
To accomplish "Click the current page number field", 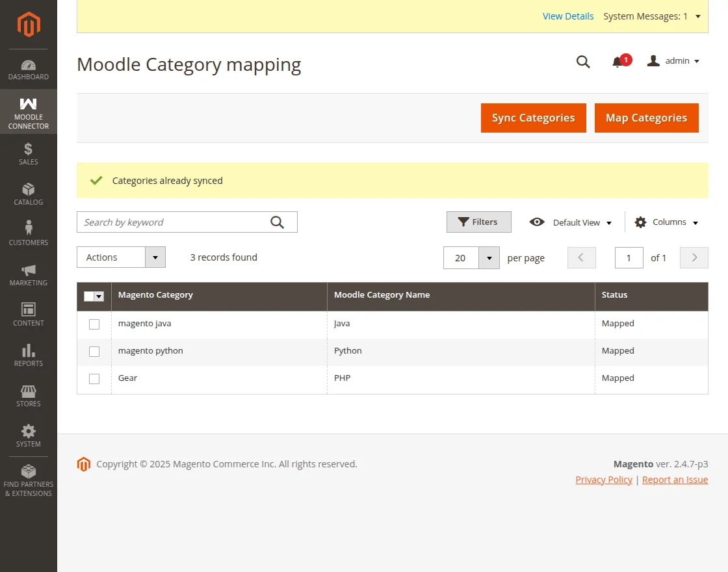I will coord(629,257).
